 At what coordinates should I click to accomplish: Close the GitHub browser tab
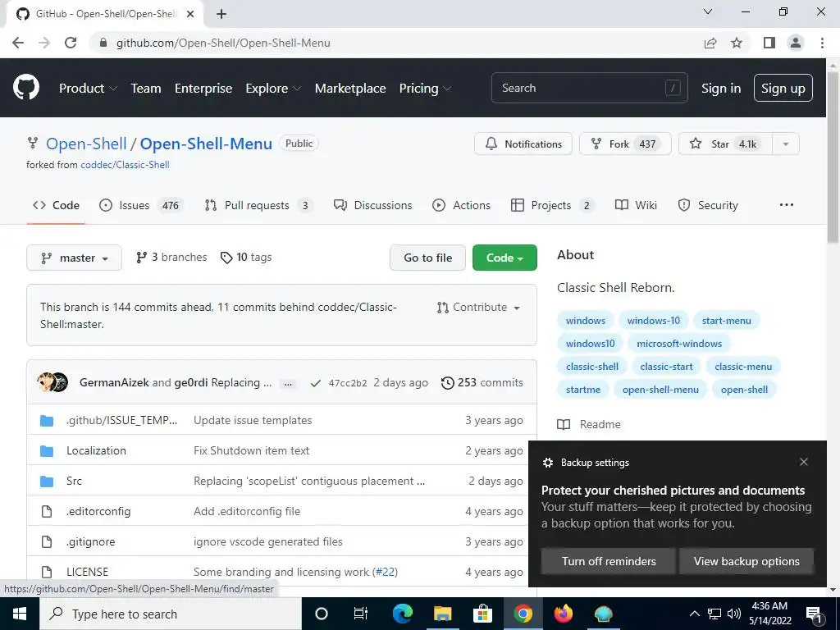(190, 14)
